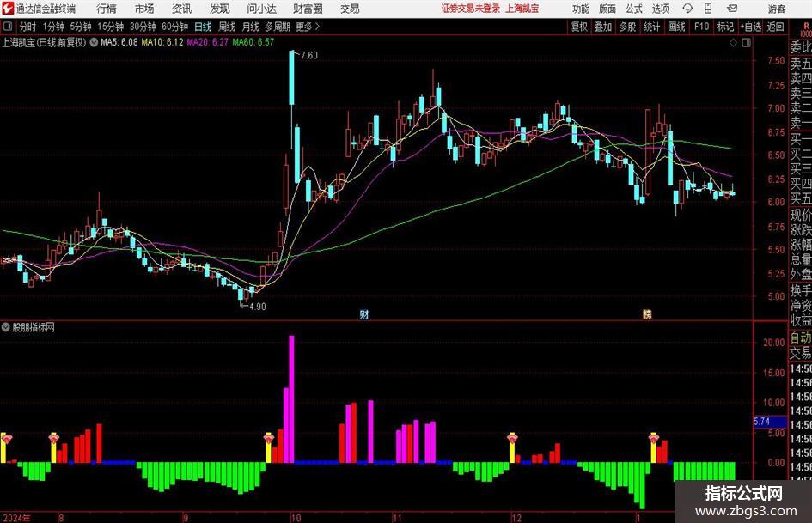Switch to 15分钟 period tab

click(111, 27)
